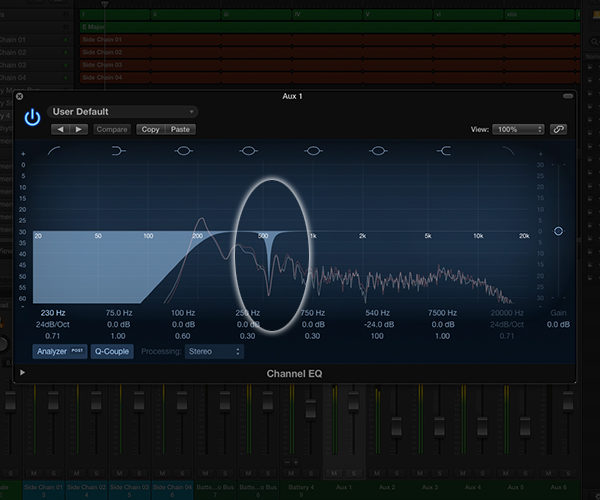Click the Q value 100
Screen dimensions: 600x500
click(x=377, y=336)
